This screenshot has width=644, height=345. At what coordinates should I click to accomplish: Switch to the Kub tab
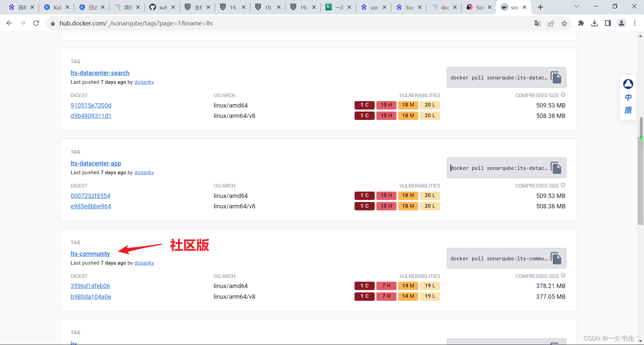[x=57, y=7]
